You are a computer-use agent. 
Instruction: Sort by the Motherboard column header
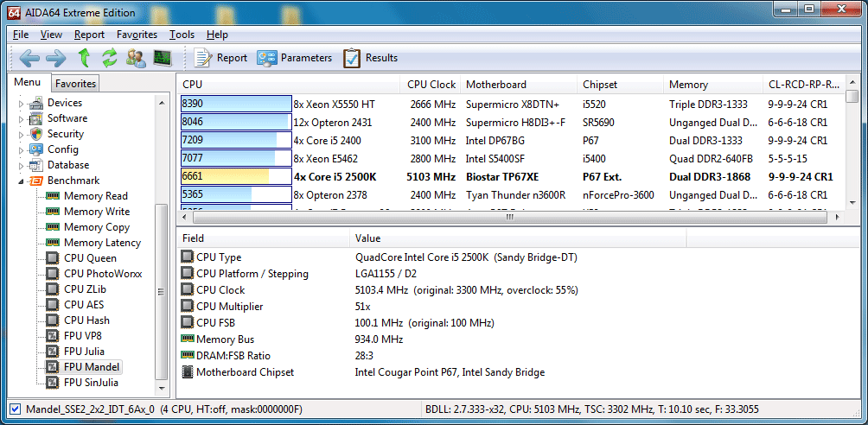519,85
